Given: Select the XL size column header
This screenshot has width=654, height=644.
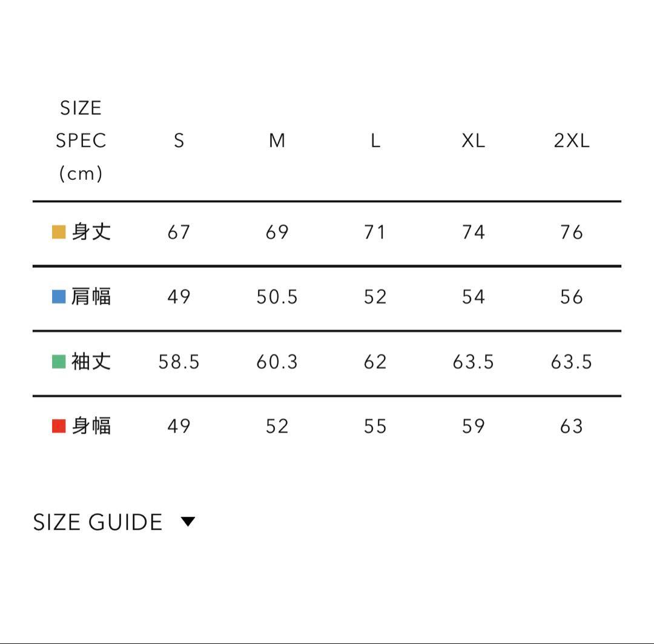Looking at the screenshot, I should 474,141.
